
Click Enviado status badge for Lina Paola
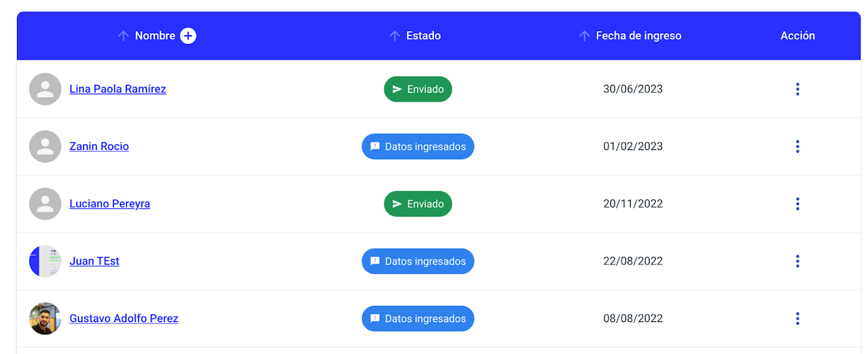pyautogui.click(x=418, y=89)
